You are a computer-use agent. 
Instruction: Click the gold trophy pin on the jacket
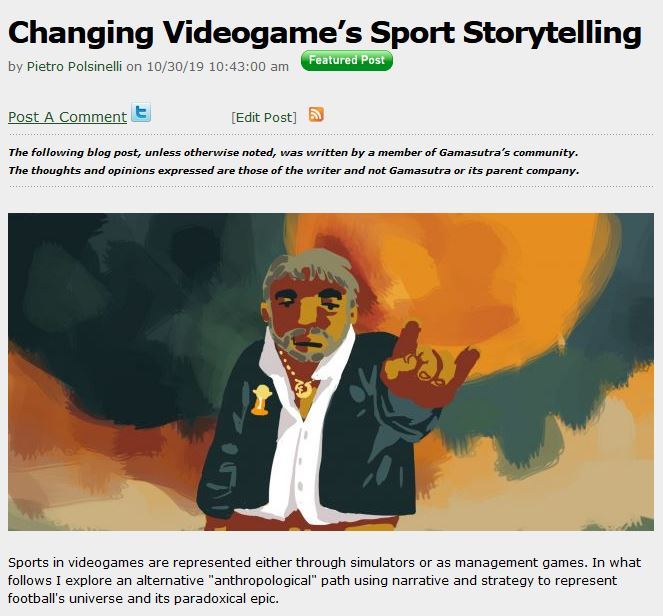(x=260, y=400)
